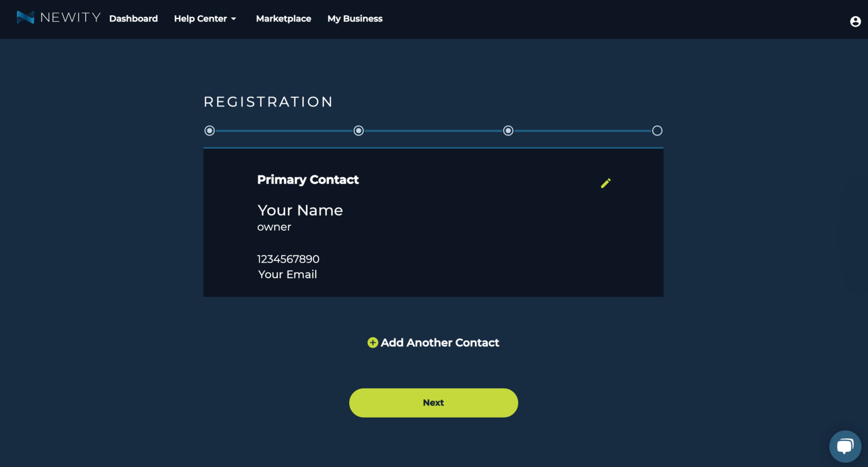Open the user account profile icon

coord(856,21)
